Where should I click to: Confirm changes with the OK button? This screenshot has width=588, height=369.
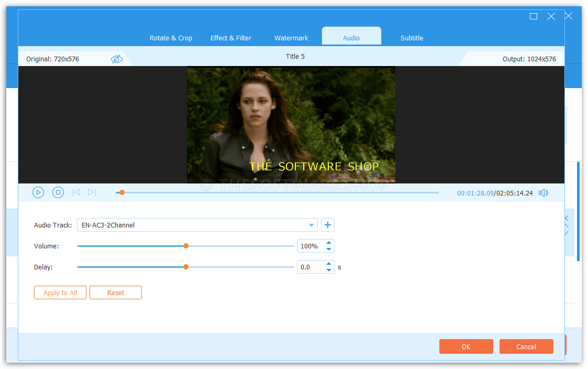[465, 346]
